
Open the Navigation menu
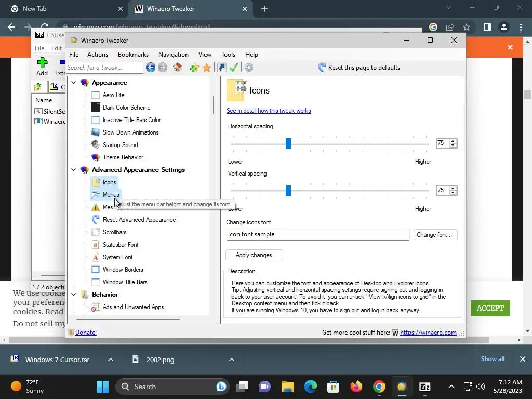click(174, 55)
